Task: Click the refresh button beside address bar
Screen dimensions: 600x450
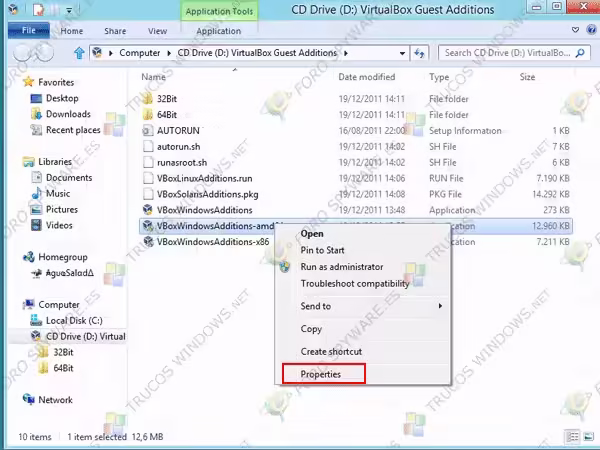Action: point(419,53)
